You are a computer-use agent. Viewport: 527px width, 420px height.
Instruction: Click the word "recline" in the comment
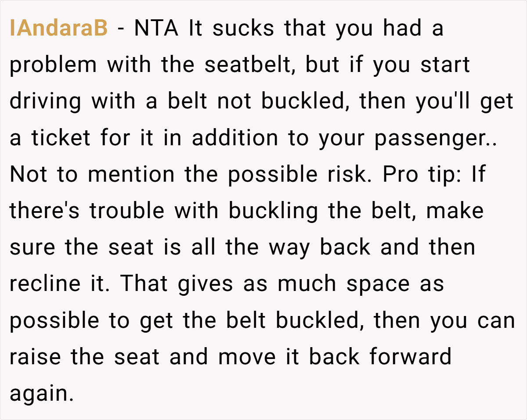[42, 284]
